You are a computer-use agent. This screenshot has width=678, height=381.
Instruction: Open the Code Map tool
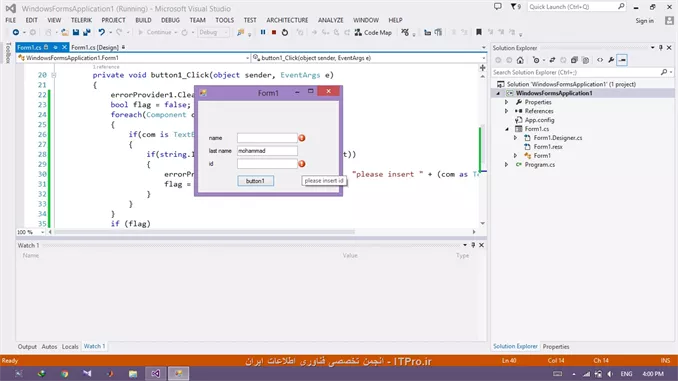(373, 32)
